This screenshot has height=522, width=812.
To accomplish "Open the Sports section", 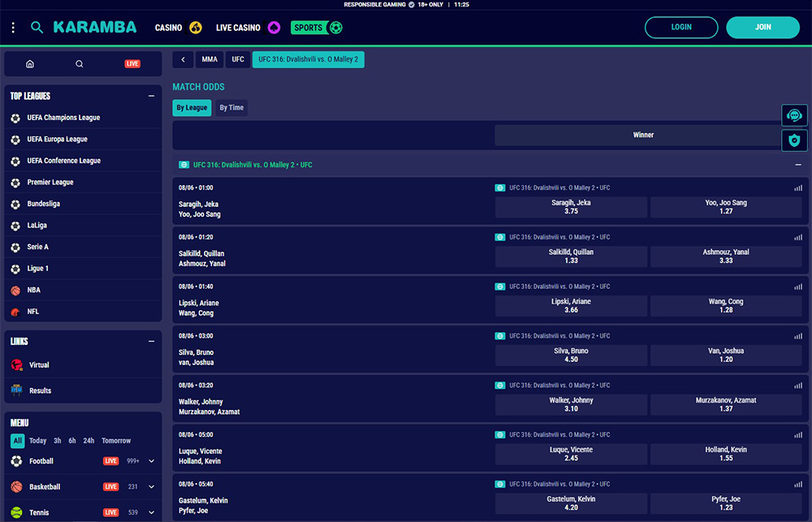I will tap(317, 28).
